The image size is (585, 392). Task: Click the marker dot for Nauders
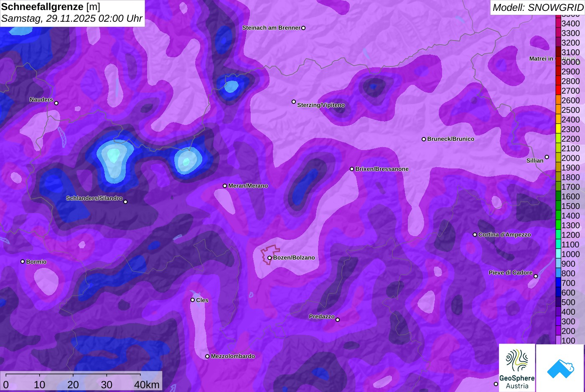click(x=56, y=103)
